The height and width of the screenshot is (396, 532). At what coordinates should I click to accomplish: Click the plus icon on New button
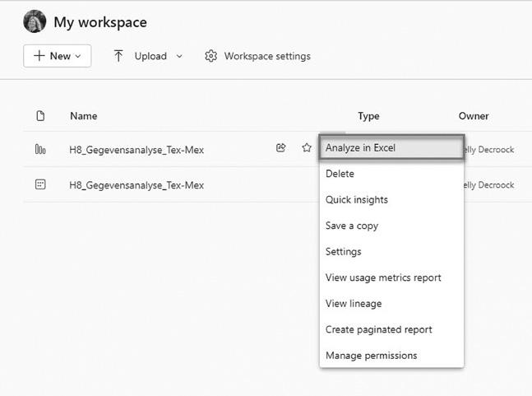click(x=39, y=56)
